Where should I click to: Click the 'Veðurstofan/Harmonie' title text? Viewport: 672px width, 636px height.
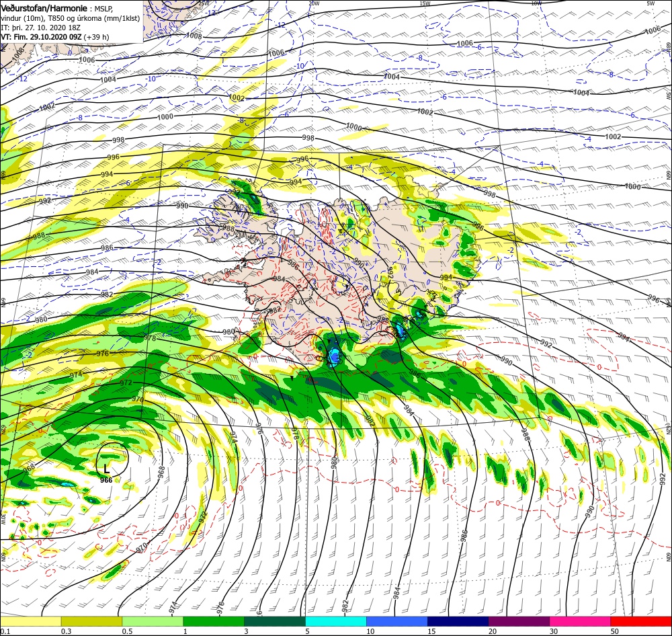[44, 8]
